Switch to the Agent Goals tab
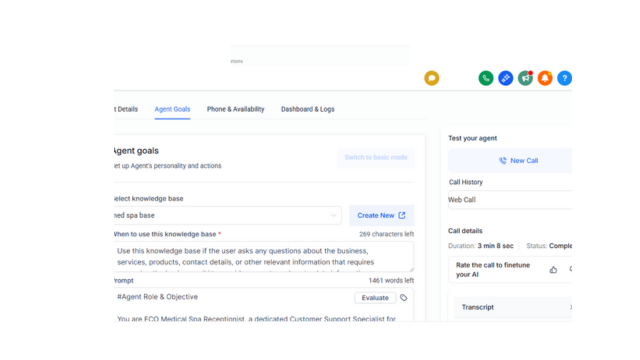 click(172, 109)
